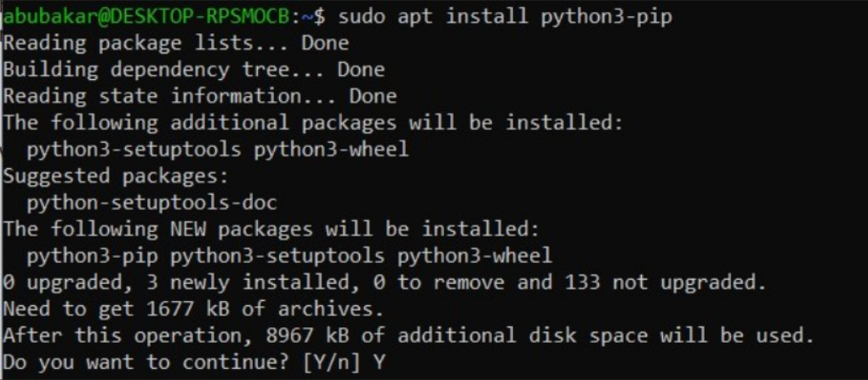Place cursor after the typed Y answer
The height and width of the screenshot is (380, 868).
(x=386, y=362)
